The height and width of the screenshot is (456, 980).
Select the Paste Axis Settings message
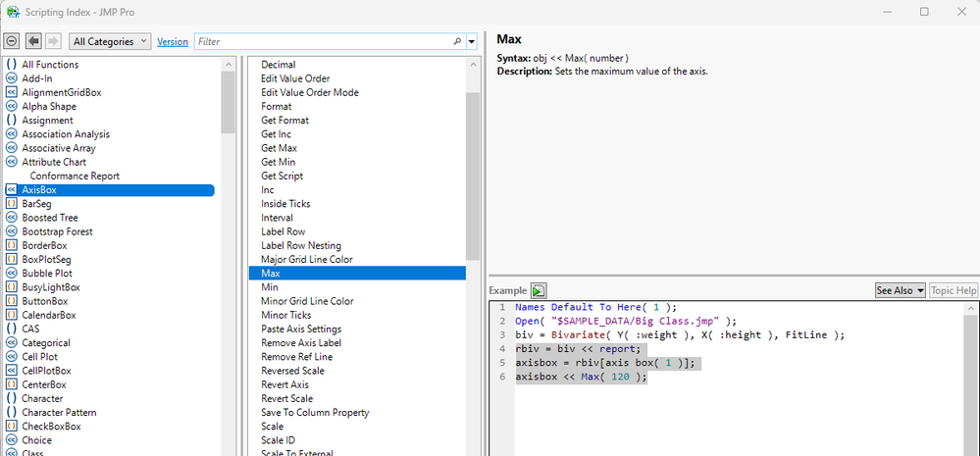click(x=301, y=329)
